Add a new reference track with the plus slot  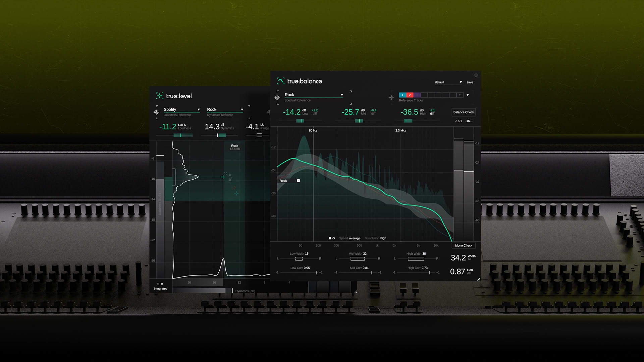point(460,95)
